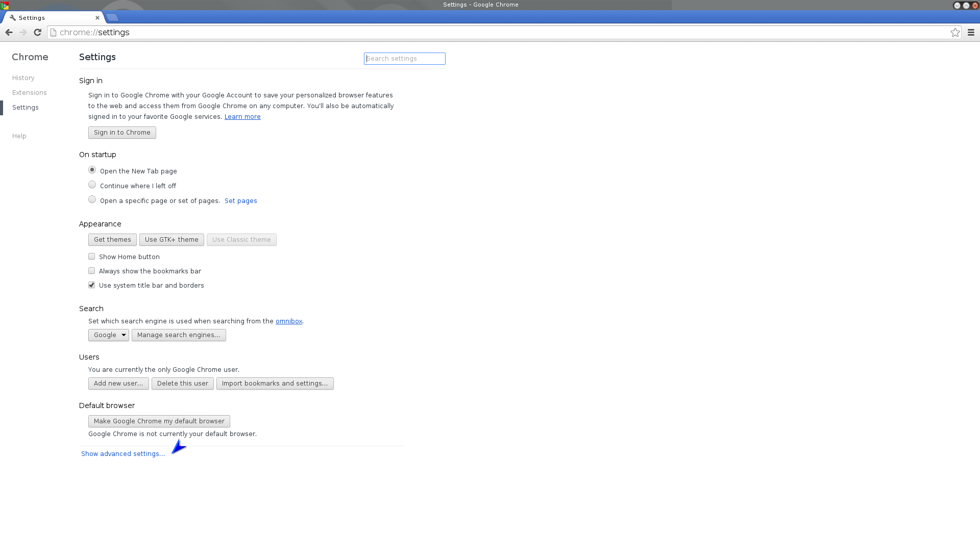Image resolution: width=980 pixels, height=533 pixels.
Task: Click Import bookmarks and settings button
Action: [x=275, y=384]
